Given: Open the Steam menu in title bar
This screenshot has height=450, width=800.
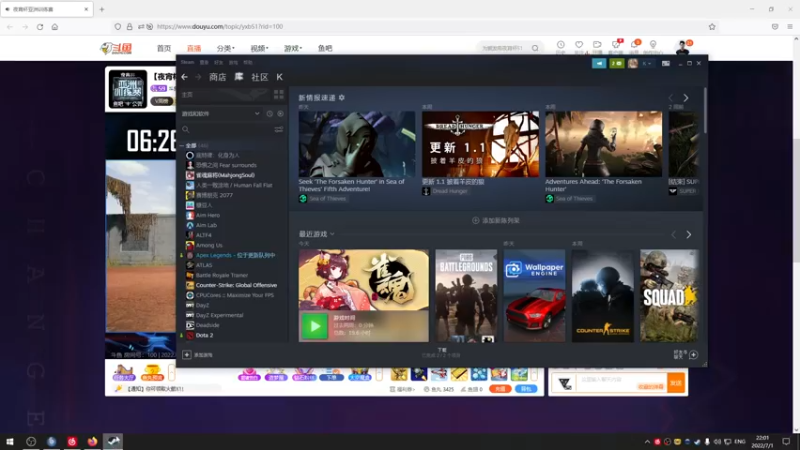Looking at the screenshot, I should point(187,62).
